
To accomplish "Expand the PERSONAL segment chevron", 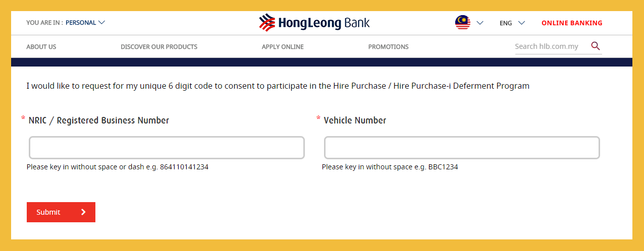I will (101, 22).
